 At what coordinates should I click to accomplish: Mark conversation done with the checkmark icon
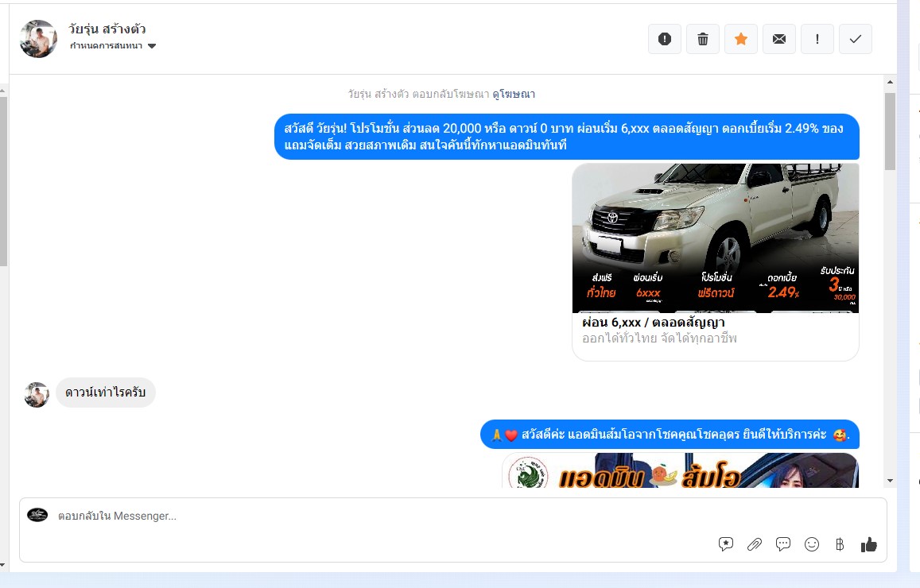[x=856, y=39]
